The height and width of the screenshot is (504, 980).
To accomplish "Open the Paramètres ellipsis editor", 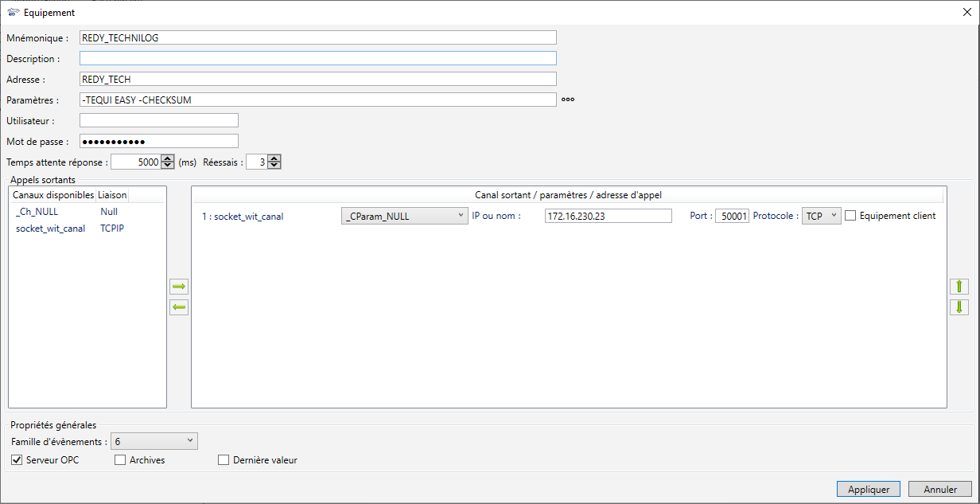I will (567, 100).
